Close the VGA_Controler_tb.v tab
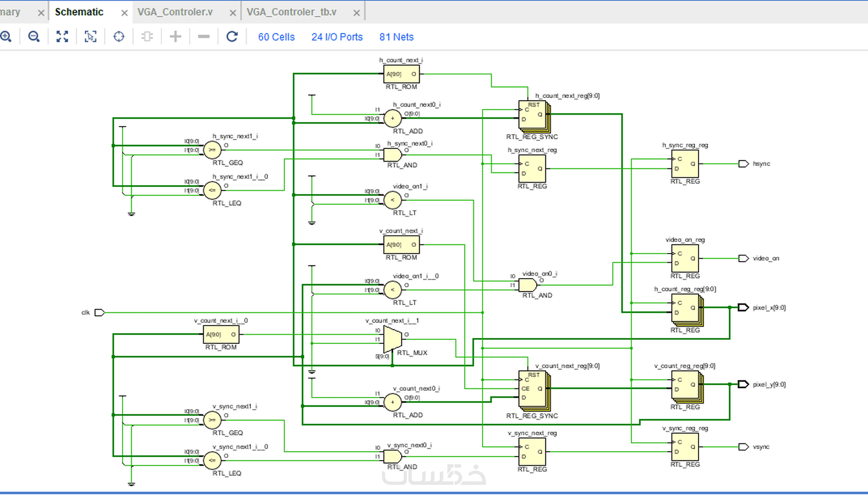The image size is (868, 495). click(356, 13)
